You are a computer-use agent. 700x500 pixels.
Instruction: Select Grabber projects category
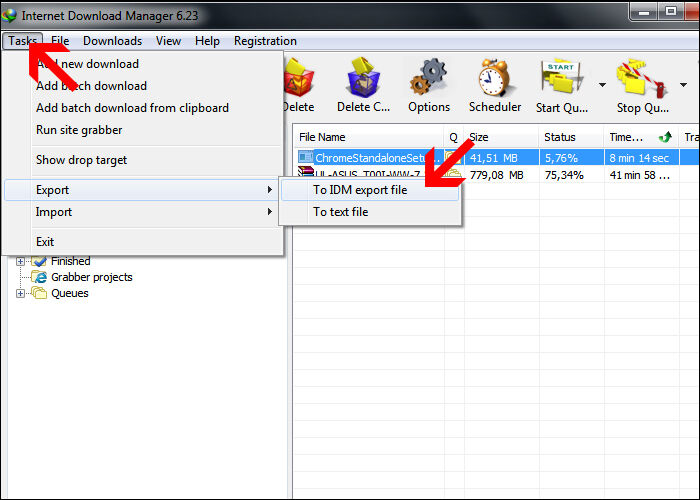click(x=92, y=277)
